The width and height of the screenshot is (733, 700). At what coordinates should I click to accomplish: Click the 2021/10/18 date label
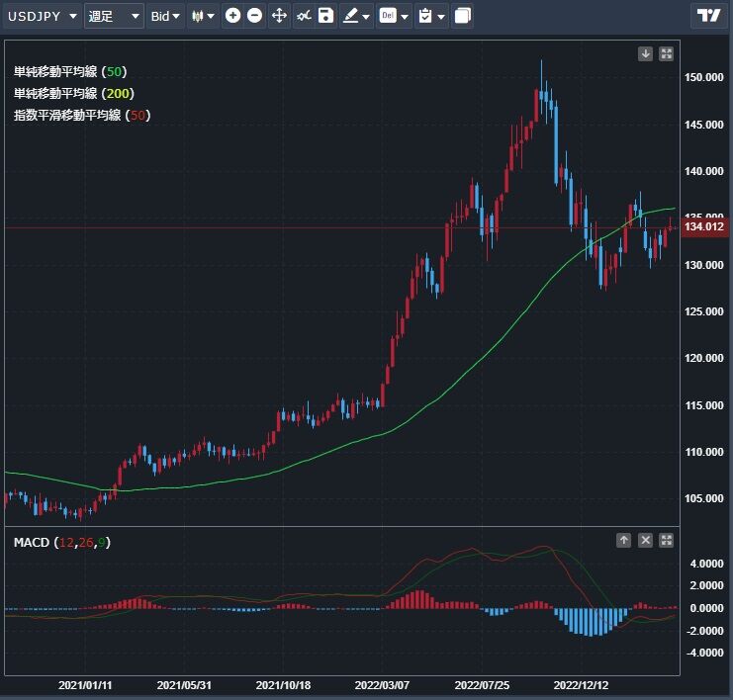tap(283, 685)
